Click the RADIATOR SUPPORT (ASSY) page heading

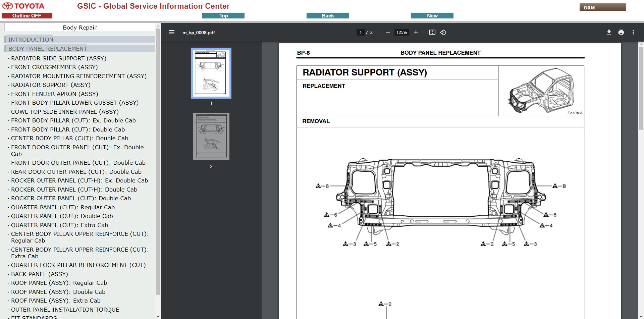coord(365,72)
